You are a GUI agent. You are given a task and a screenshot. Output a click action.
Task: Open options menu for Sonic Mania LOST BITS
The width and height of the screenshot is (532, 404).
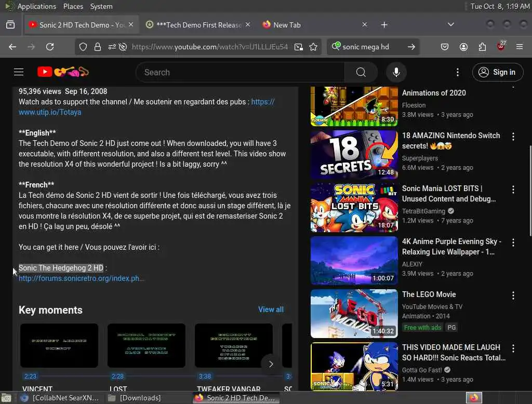(x=513, y=190)
